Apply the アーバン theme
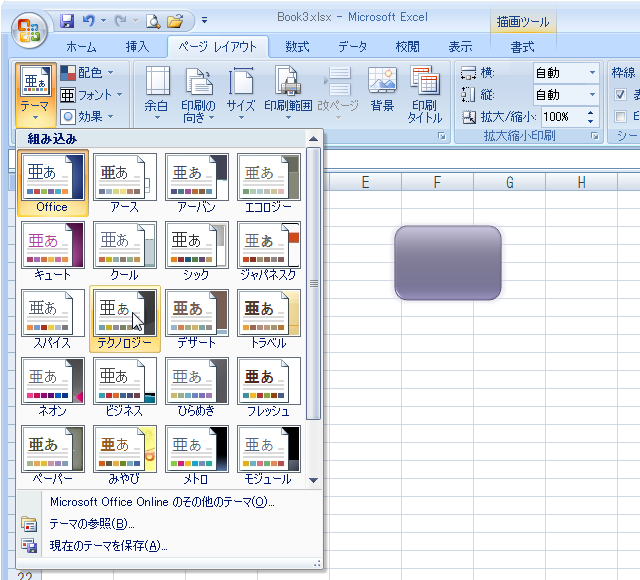Screen dimensions: 640x580 click(196, 183)
